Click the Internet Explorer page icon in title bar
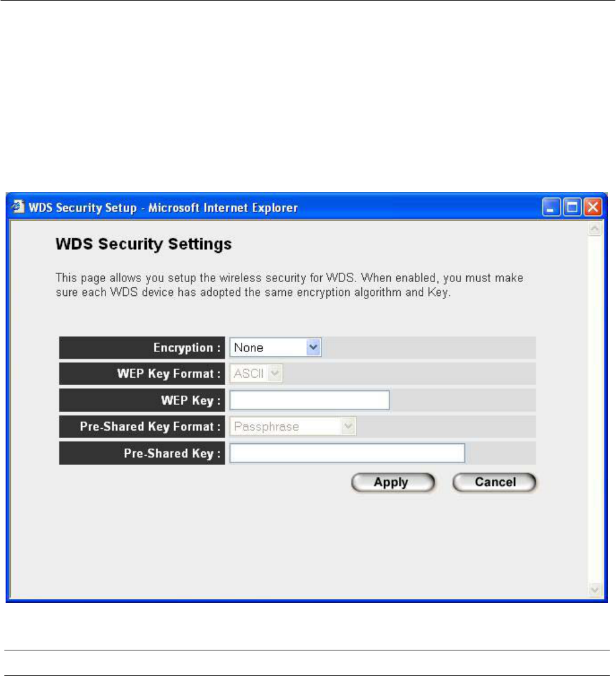The image size is (616, 676). 18,207
